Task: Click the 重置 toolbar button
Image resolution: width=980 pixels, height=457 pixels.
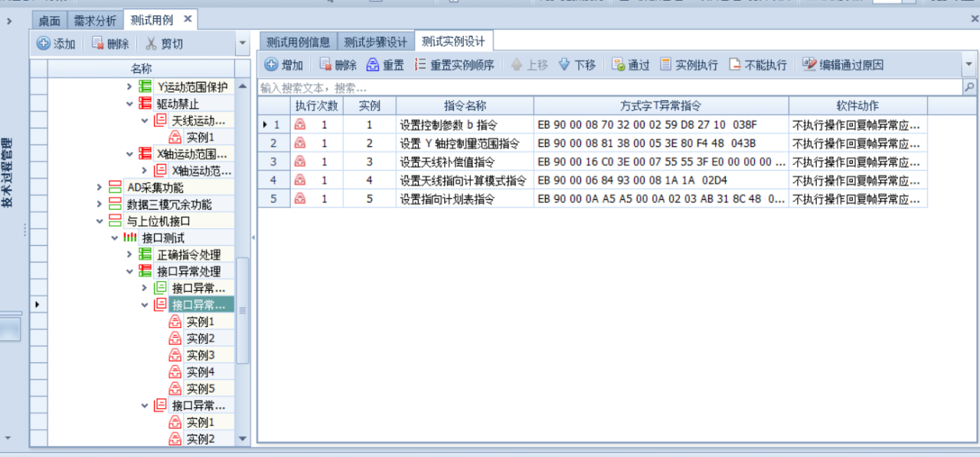Action: tap(385, 65)
